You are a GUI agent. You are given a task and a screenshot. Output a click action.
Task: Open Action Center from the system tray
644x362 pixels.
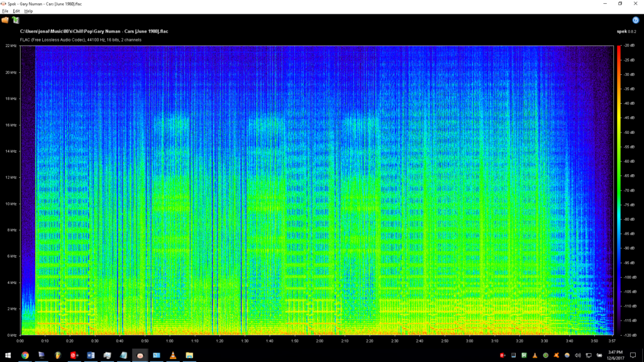click(632, 356)
